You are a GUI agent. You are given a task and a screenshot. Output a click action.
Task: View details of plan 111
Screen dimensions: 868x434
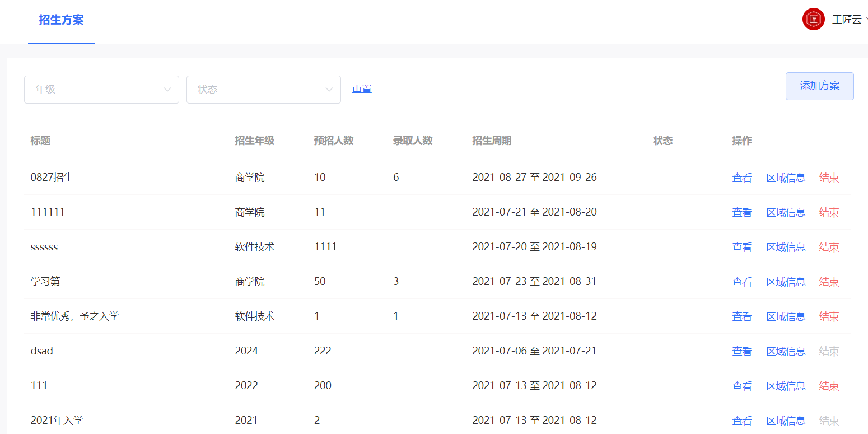coord(741,385)
